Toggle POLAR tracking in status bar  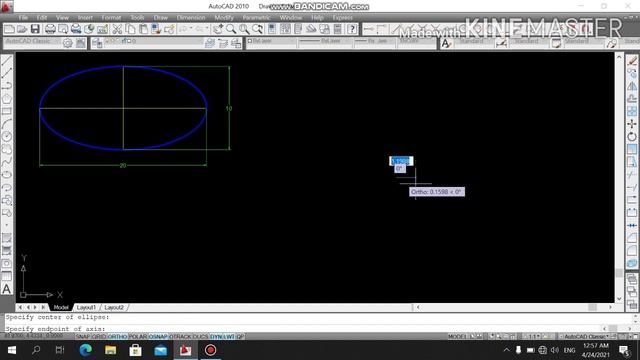coord(138,337)
